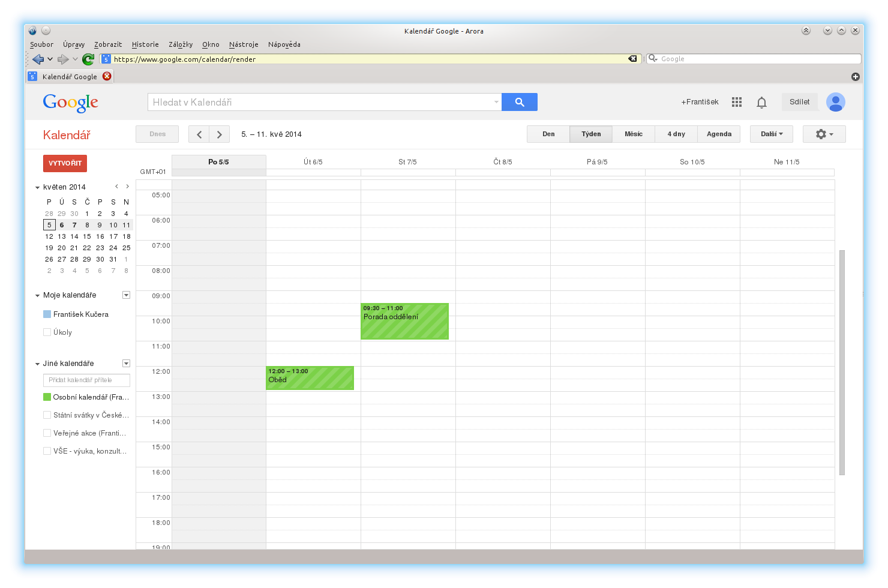Open history dropdown next to the back arrow
This screenshot has width=888, height=588.
pyautogui.click(x=50, y=59)
